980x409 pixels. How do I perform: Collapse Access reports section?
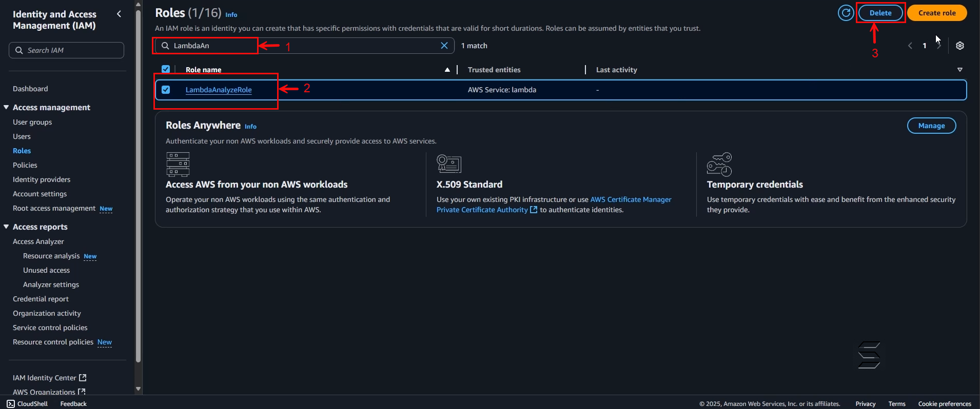(6, 227)
